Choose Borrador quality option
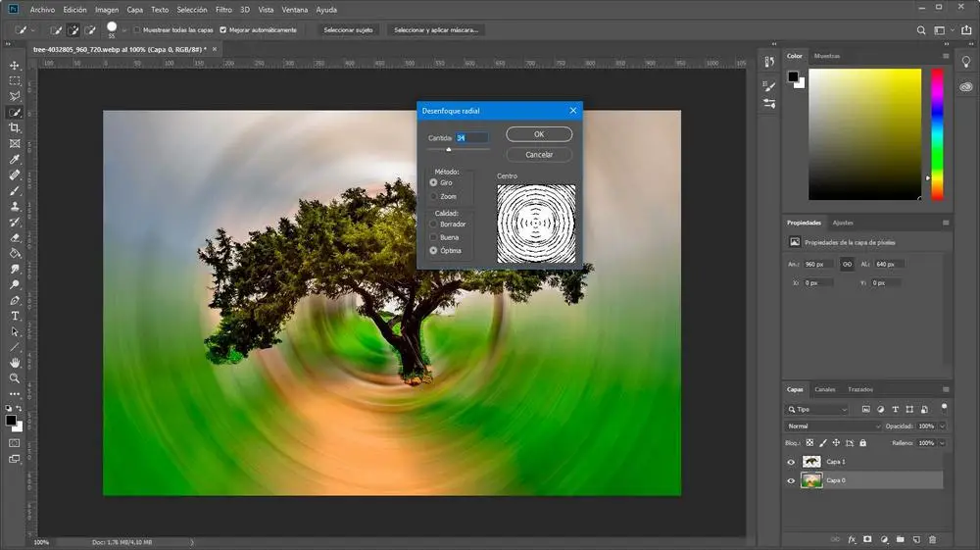Viewport: 980px width, 550px height. (434, 225)
